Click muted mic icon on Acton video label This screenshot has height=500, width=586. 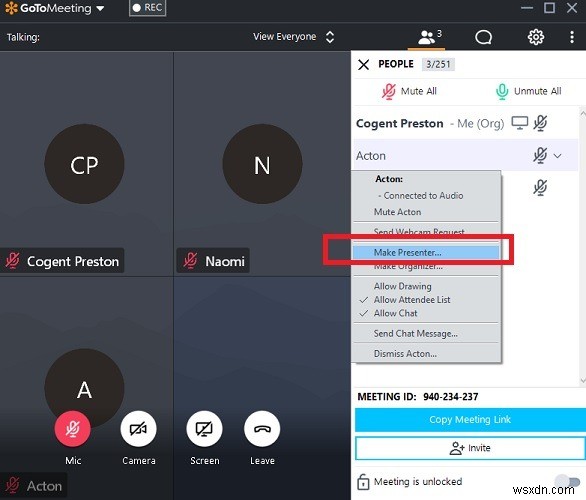tap(12, 485)
